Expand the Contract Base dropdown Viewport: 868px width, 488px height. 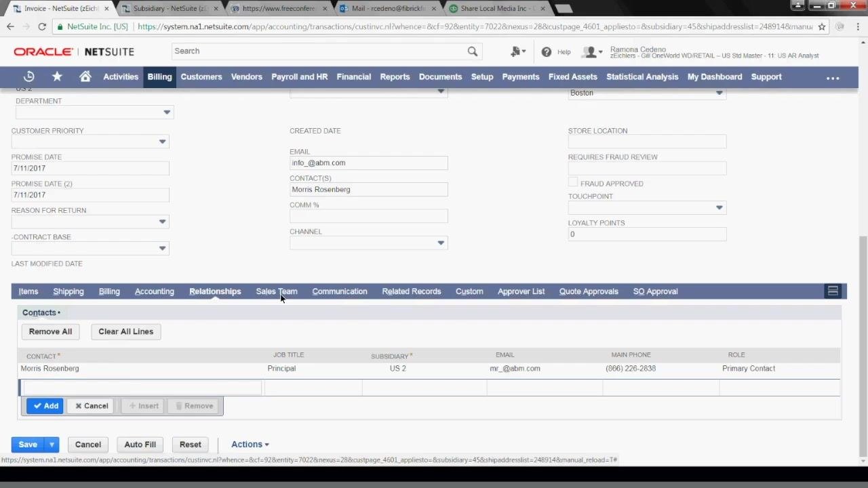pos(162,248)
